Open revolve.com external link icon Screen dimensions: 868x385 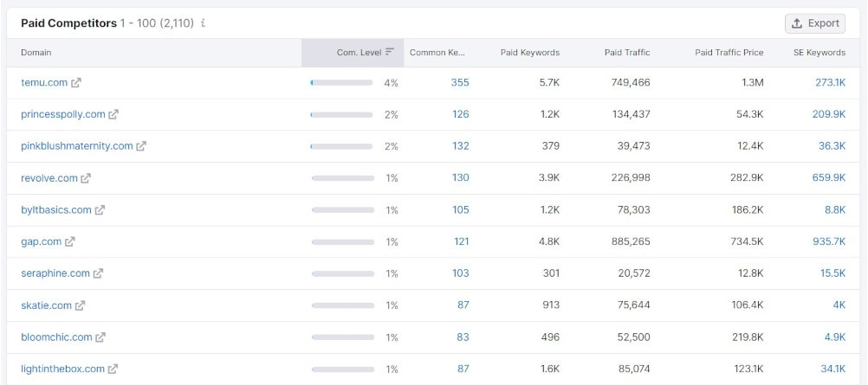click(86, 178)
